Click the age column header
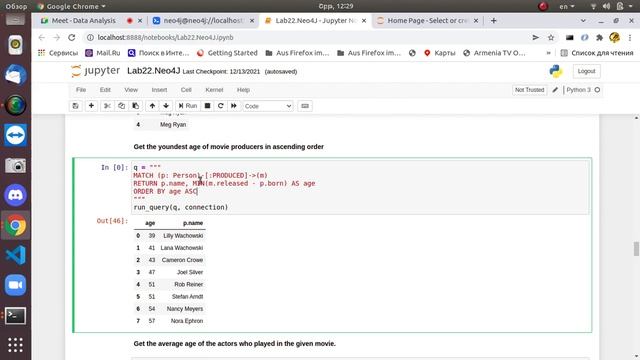This screenshot has height=360, width=640. tap(150, 223)
